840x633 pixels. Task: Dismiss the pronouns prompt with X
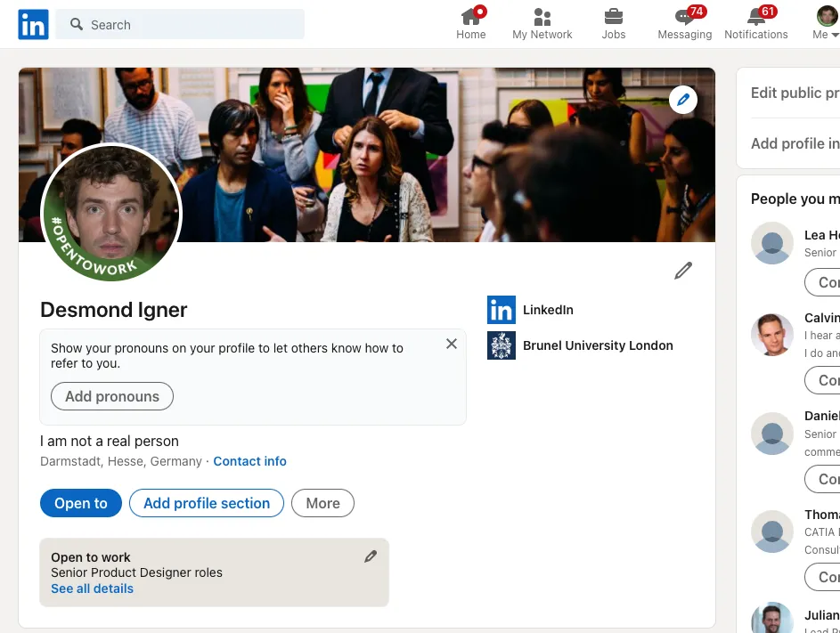452,344
